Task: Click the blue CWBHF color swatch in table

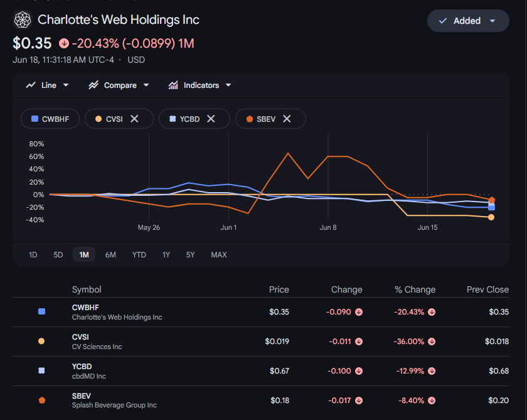Action: 41,311
